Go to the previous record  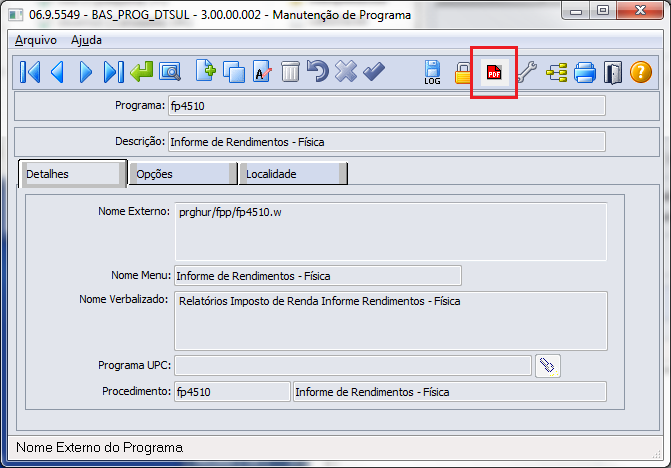[x=57, y=72]
